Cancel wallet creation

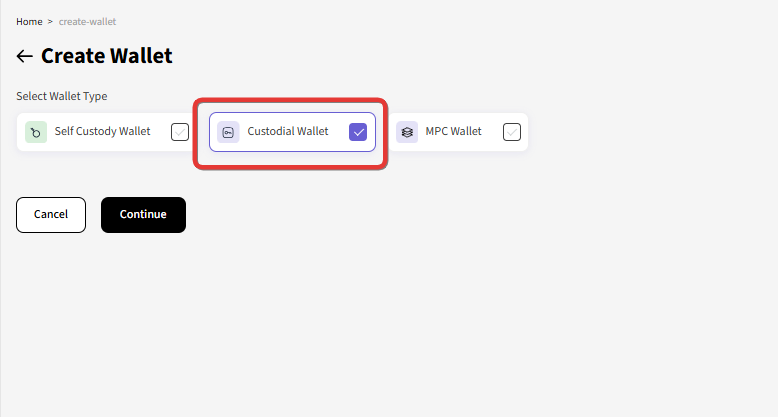pyautogui.click(x=51, y=215)
